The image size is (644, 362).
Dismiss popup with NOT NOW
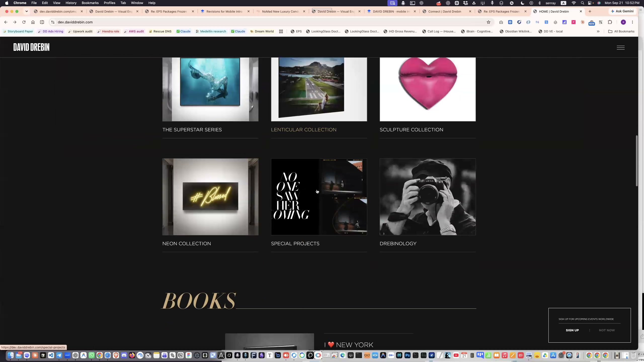coord(607,330)
